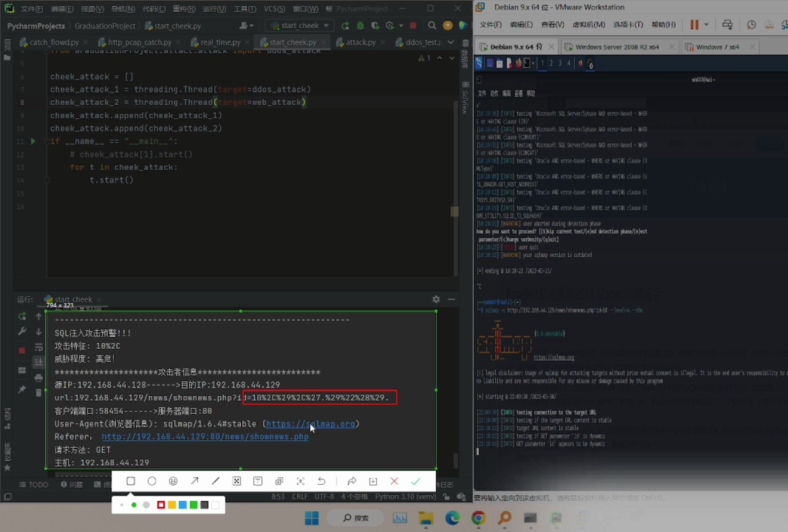Switch to catch_flowd.py editor tab
Viewport: 788px width, 532px height.
[54, 42]
